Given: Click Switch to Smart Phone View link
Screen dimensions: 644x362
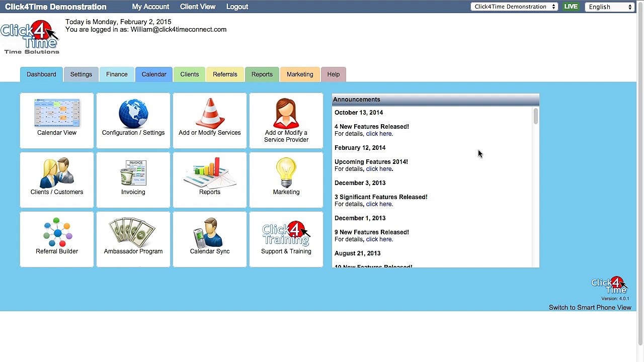Looking at the screenshot, I should click(590, 308).
